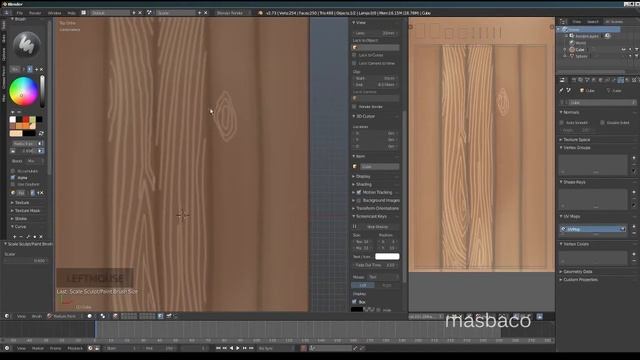The height and width of the screenshot is (360, 640).
Task: Collapse the 3D Cursor panel
Action: click(x=365, y=116)
